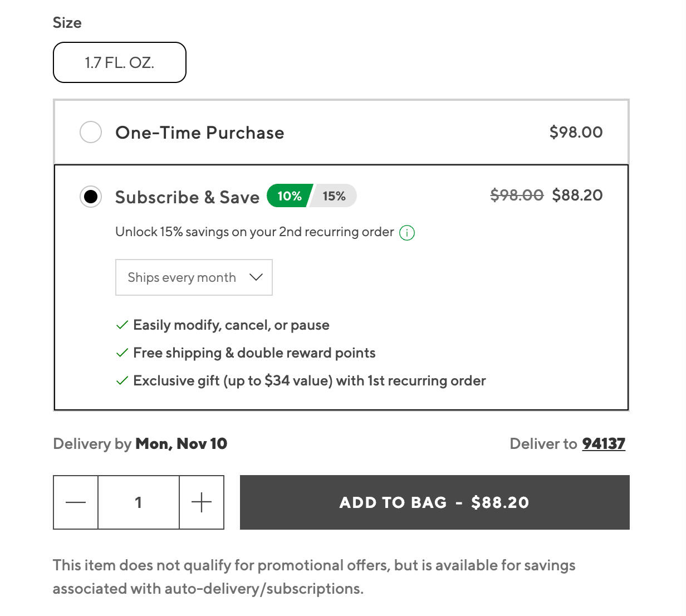
Task: Choose the 1.7 FL. OZ. size option
Action: click(120, 62)
